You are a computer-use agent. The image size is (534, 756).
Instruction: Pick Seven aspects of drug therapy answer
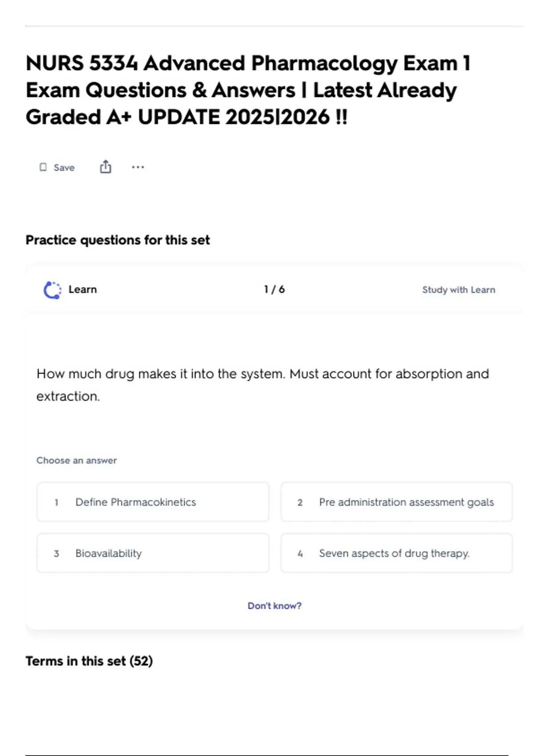tap(396, 553)
